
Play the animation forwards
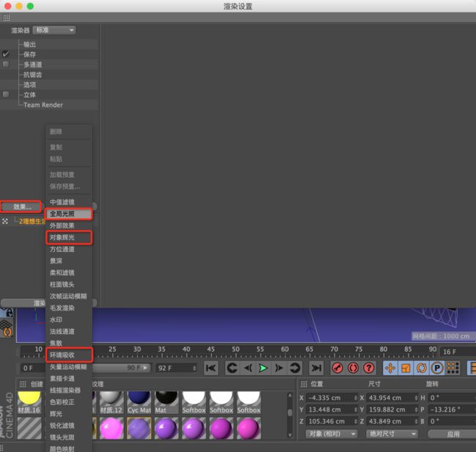pyautogui.click(x=263, y=368)
